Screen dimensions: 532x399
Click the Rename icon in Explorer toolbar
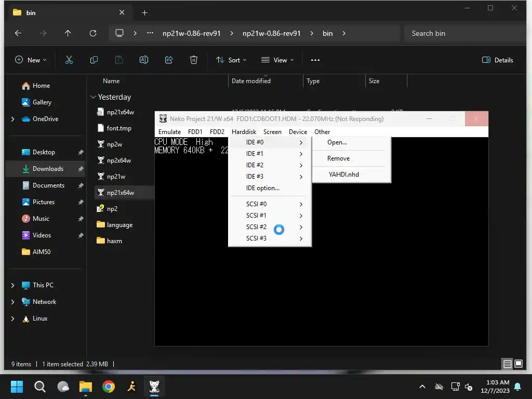(x=144, y=60)
